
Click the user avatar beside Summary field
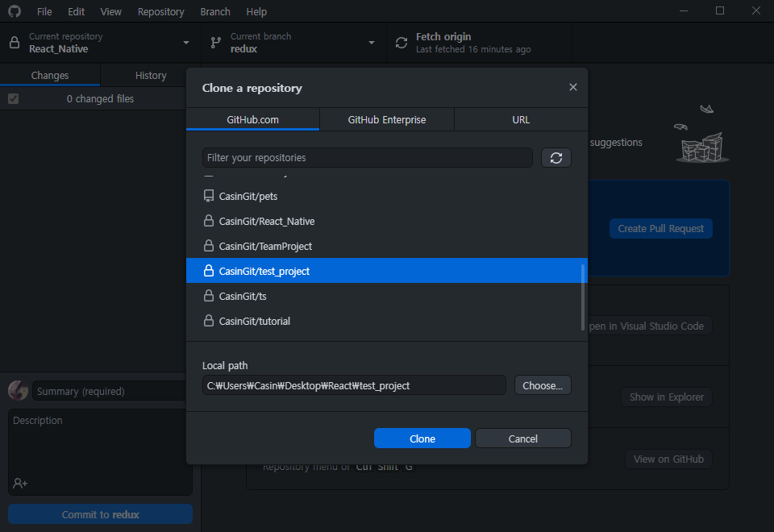click(x=19, y=391)
